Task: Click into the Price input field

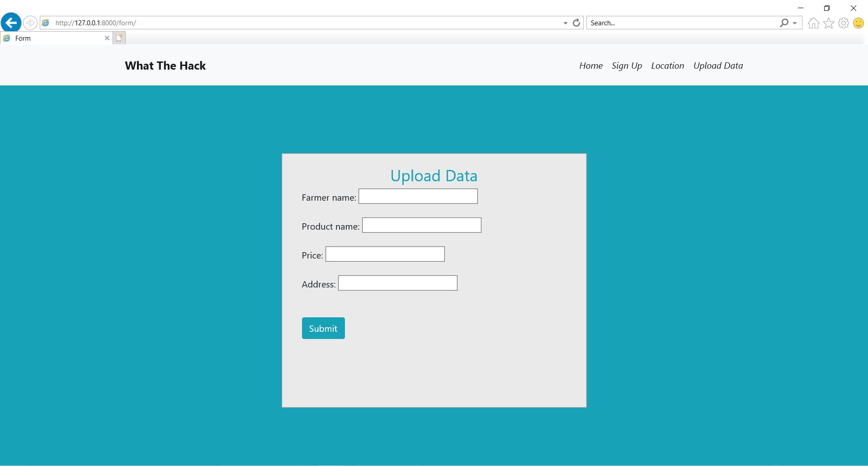Action: tap(385, 254)
